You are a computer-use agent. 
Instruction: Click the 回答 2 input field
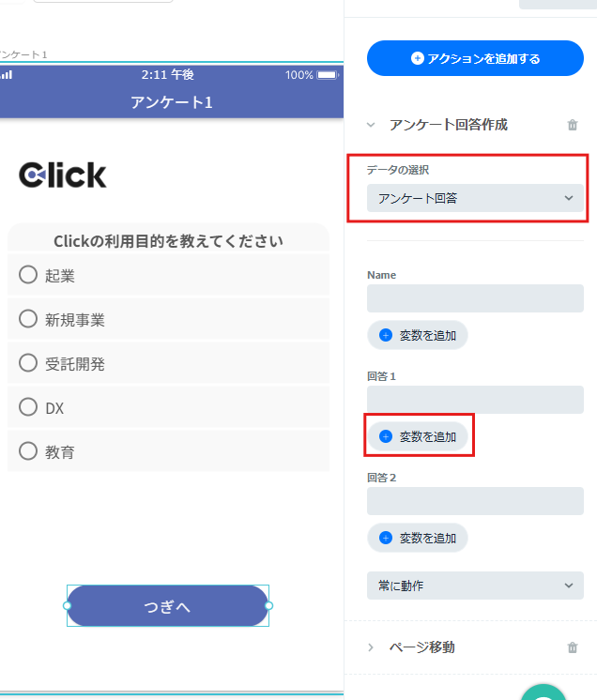coord(475,501)
